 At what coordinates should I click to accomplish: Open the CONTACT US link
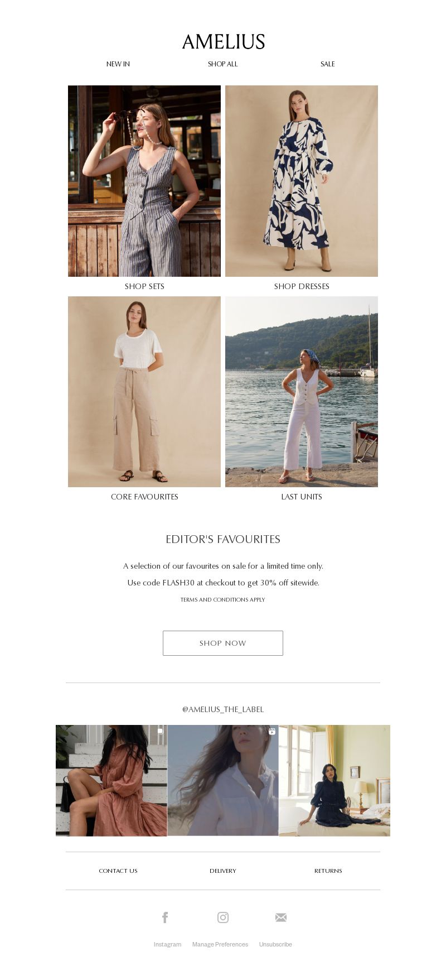click(118, 871)
